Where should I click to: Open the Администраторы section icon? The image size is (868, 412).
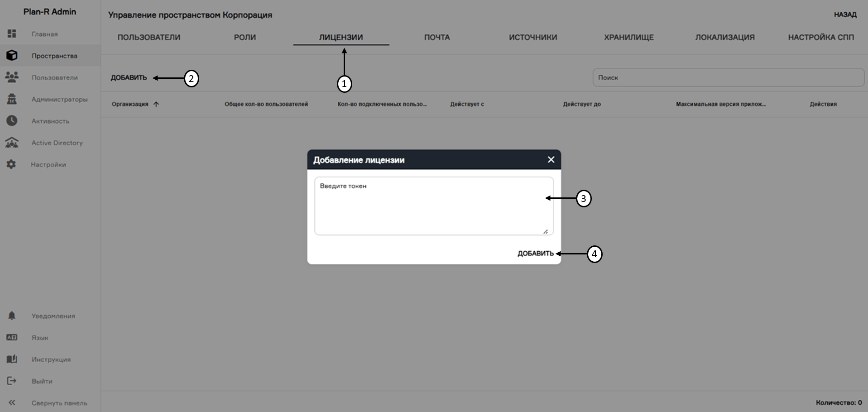click(x=12, y=99)
